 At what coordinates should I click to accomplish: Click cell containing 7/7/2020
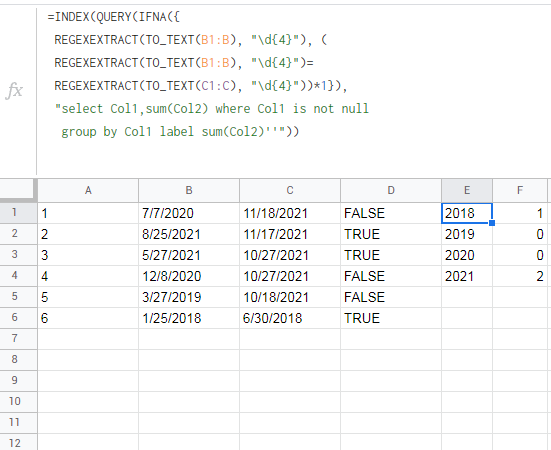coord(189,213)
